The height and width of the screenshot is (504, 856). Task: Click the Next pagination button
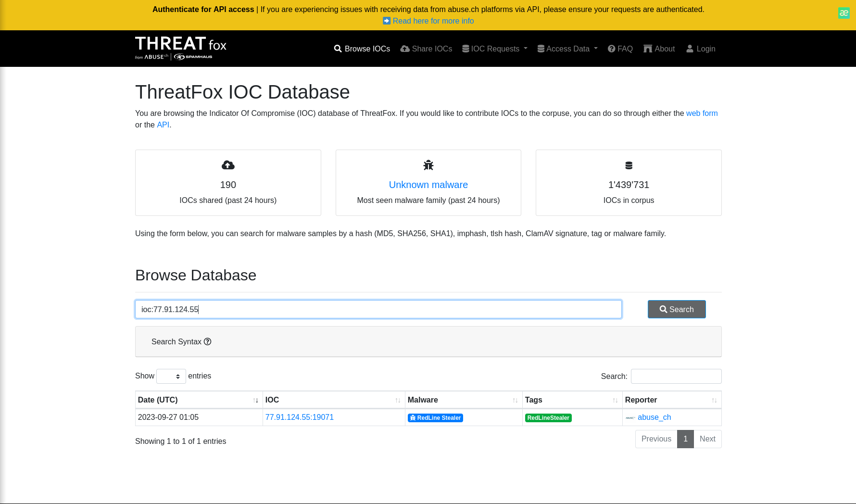coord(707,439)
